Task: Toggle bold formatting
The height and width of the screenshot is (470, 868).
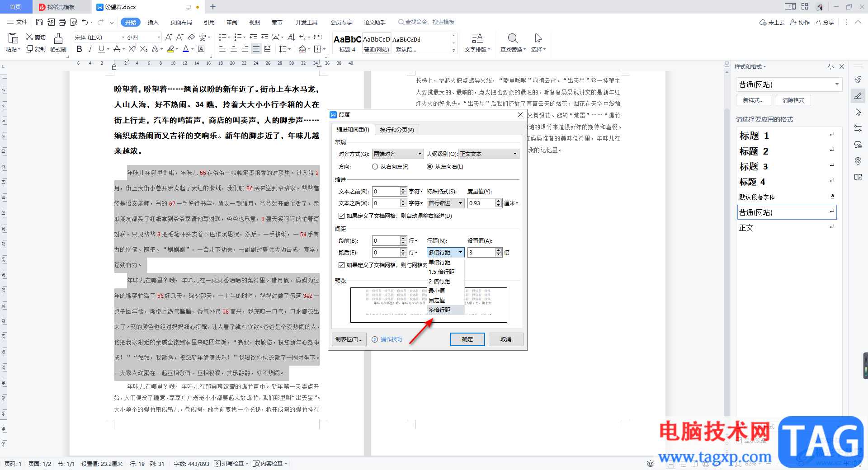Action: pos(79,49)
